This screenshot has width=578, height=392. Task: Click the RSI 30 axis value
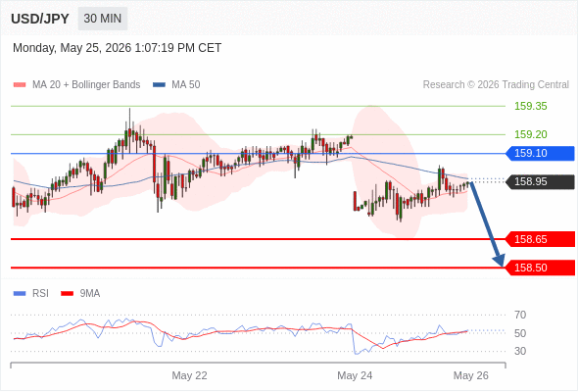[x=520, y=351]
